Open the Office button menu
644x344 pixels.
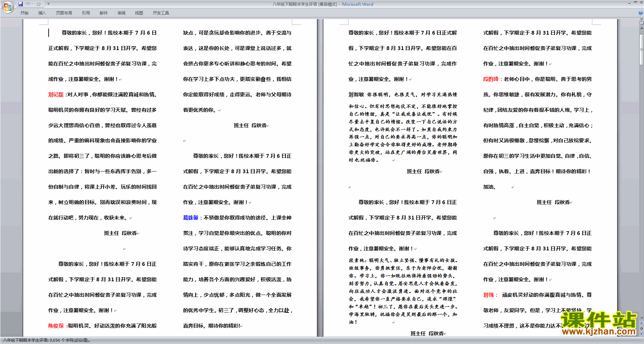point(7,7)
